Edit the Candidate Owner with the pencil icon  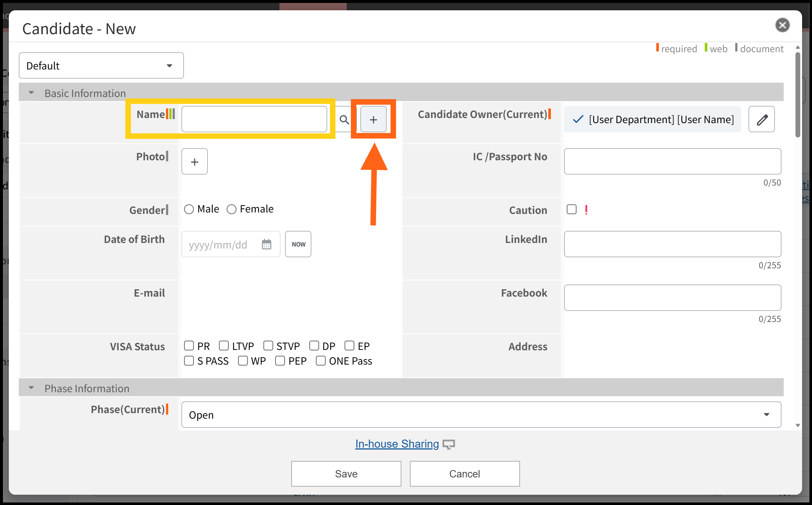pyautogui.click(x=761, y=119)
